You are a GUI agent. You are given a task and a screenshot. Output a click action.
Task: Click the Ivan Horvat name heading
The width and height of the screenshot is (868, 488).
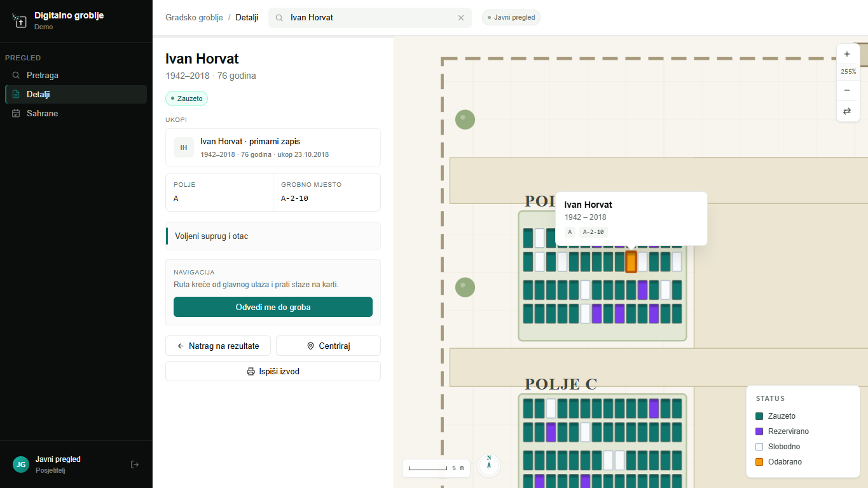click(202, 59)
